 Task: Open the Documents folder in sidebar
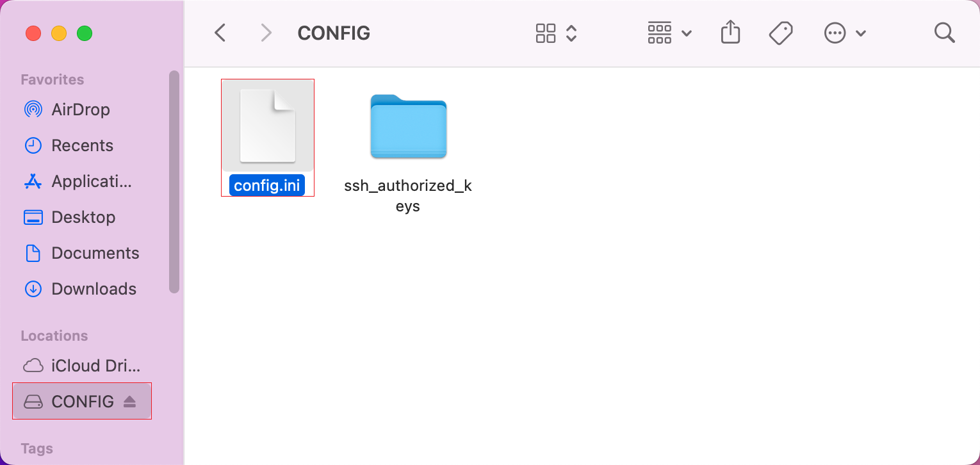95,253
